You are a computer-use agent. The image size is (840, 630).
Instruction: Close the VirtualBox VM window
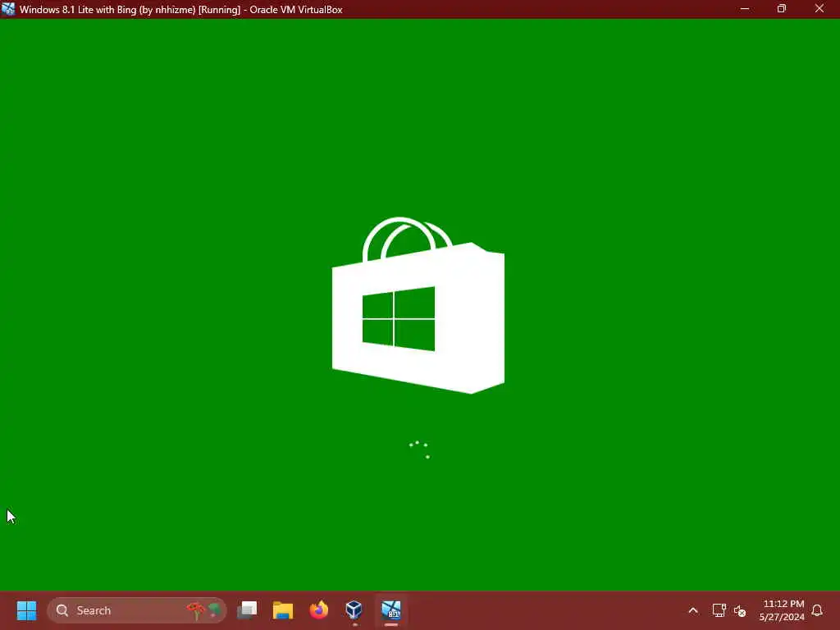point(819,9)
